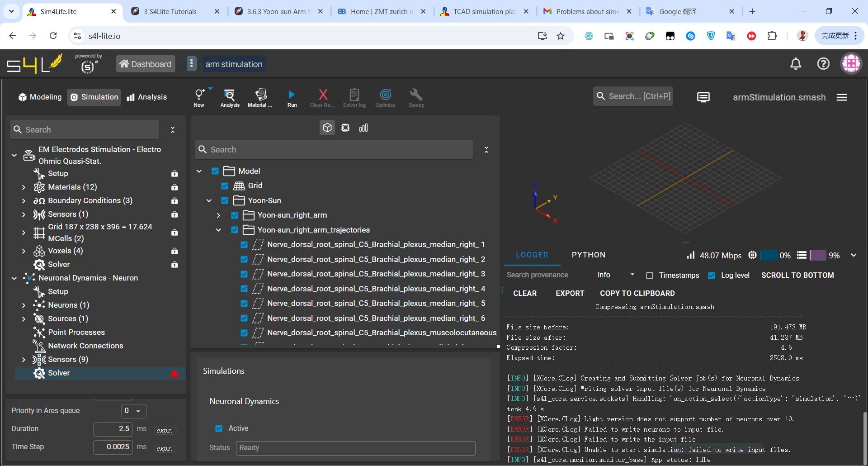
Task: Toggle the Model checkbox
Action: tap(215, 171)
